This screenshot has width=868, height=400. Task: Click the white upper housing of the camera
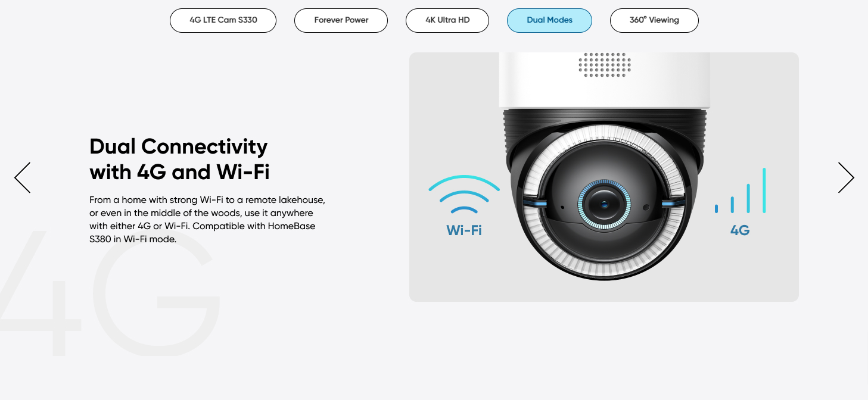tap(604, 81)
